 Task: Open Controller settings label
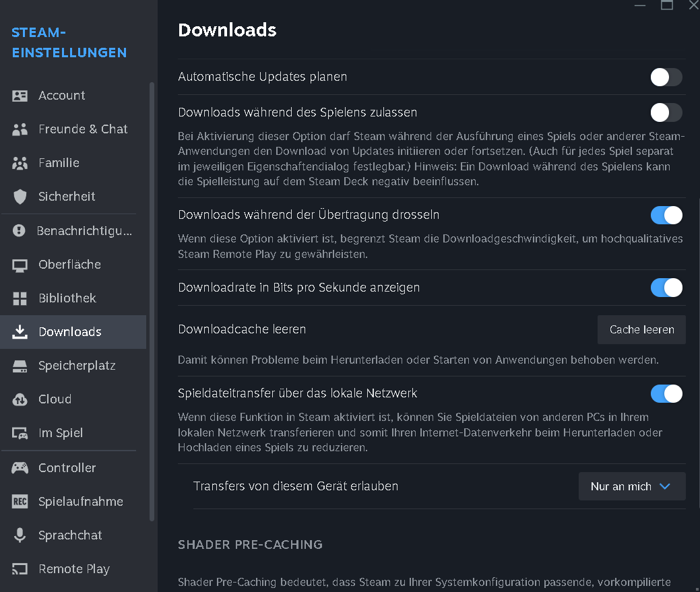point(67,467)
